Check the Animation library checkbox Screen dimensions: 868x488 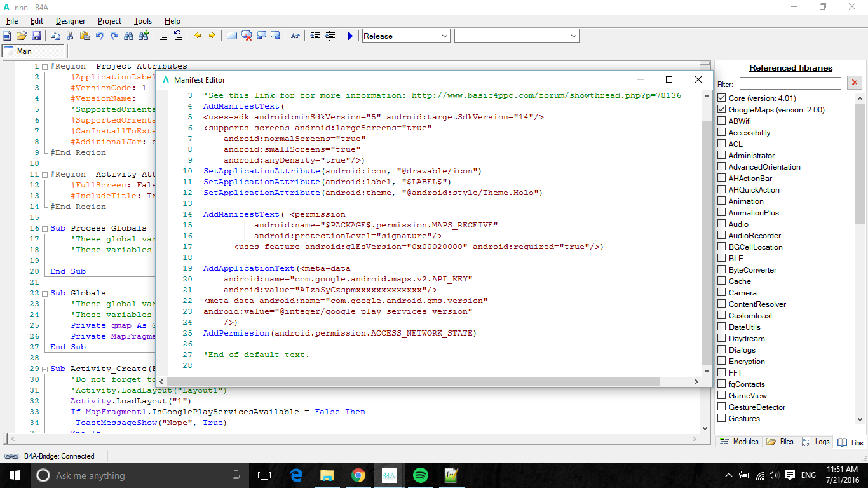click(x=722, y=201)
